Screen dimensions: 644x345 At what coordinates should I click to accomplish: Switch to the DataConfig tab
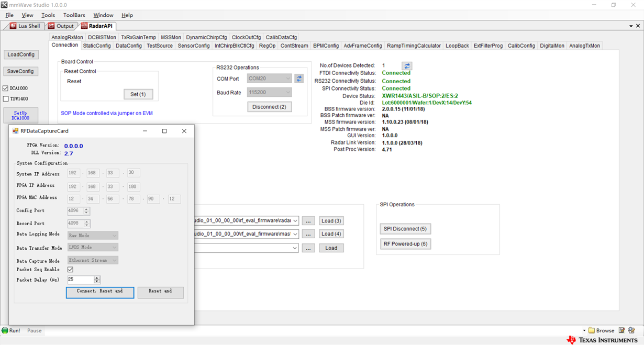129,46
